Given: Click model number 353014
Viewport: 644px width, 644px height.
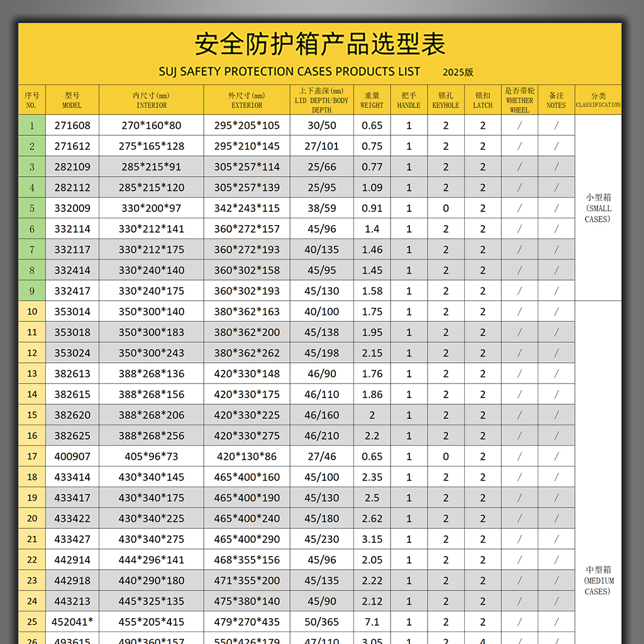Looking at the screenshot, I should click(72, 311).
